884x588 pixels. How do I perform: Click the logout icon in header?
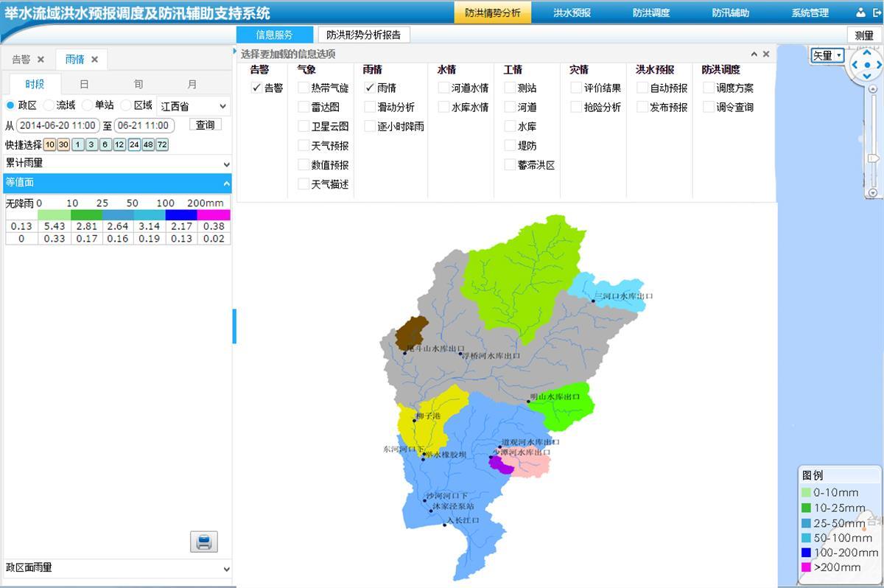(x=875, y=13)
